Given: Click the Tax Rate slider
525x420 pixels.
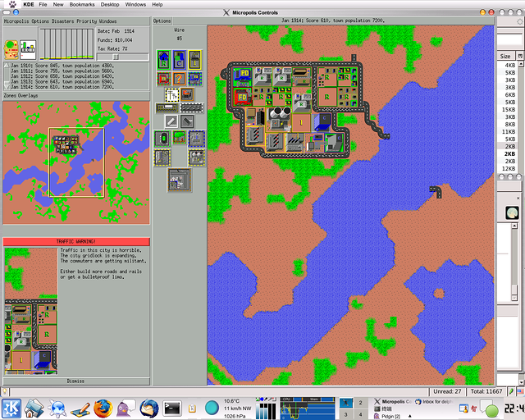Looking at the screenshot, I should tap(116, 57).
